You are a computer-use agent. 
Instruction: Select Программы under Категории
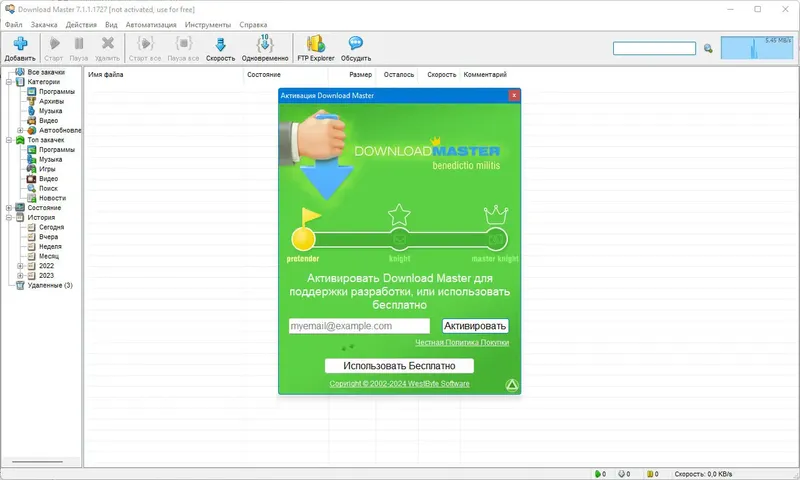57,91
